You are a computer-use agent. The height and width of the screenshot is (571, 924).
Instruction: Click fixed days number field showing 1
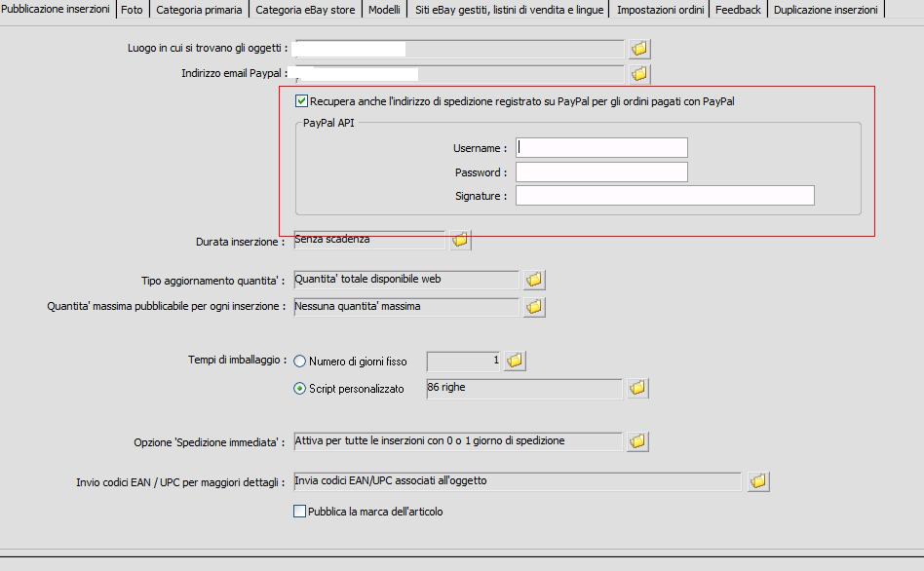pos(463,361)
